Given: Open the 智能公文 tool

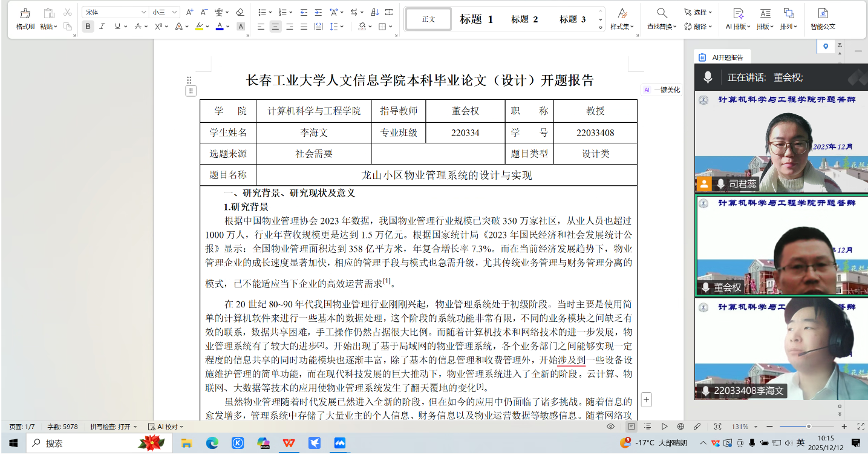Looking at the screenshot, I should (823, 18).
